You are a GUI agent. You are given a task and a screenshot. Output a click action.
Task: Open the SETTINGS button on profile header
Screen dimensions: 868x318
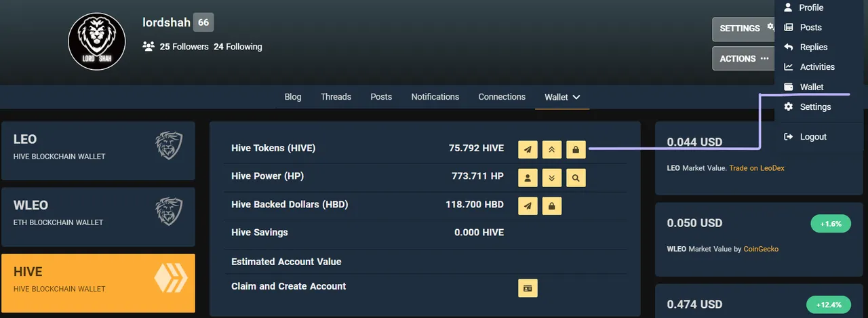(743, 28)
